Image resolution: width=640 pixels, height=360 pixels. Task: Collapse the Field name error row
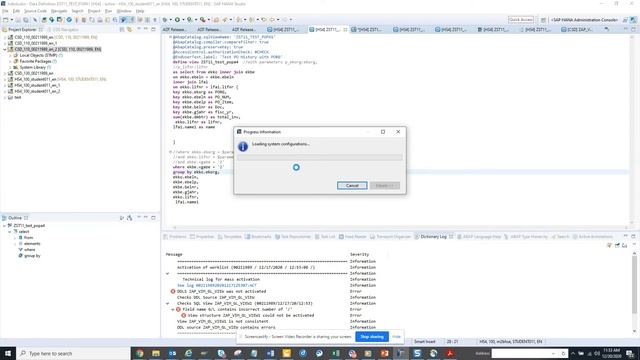point(173,309)
